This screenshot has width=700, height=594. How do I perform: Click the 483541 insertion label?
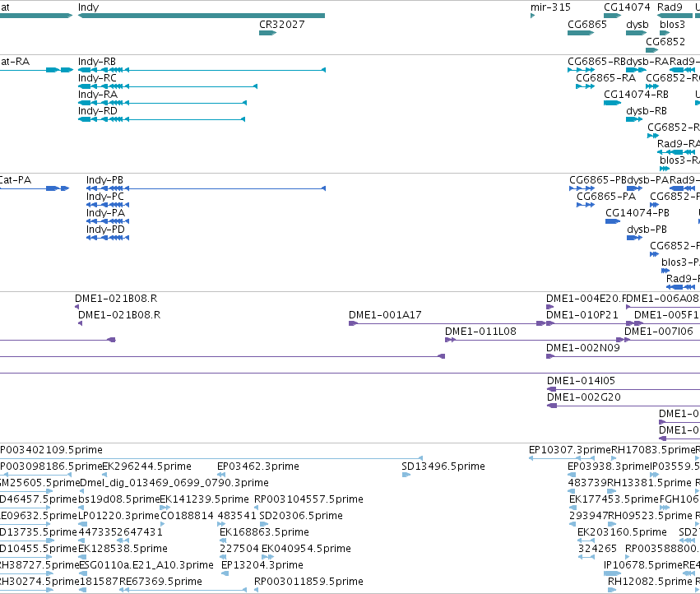[237, 516]
